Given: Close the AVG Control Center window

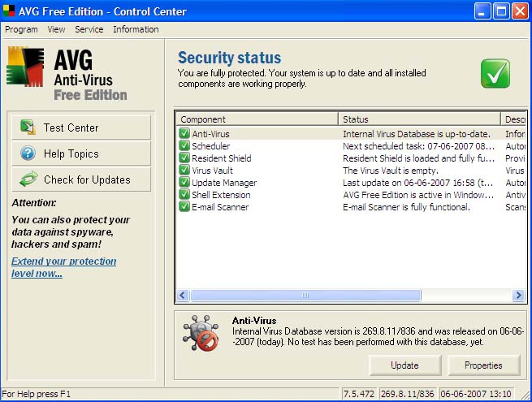Looking at the screenshot, I should pyautogui.click(x=520, y=11).
